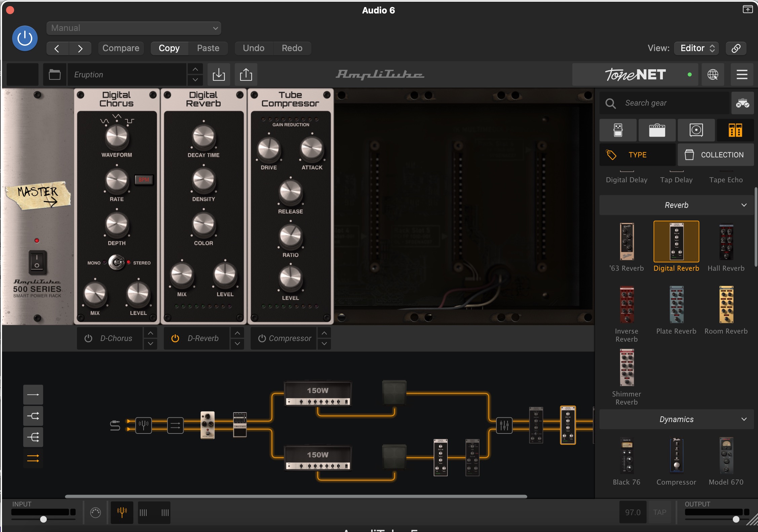Toggle the plugin power bypass button
Viewport: 758px width, 532px height.
[25, 38]
